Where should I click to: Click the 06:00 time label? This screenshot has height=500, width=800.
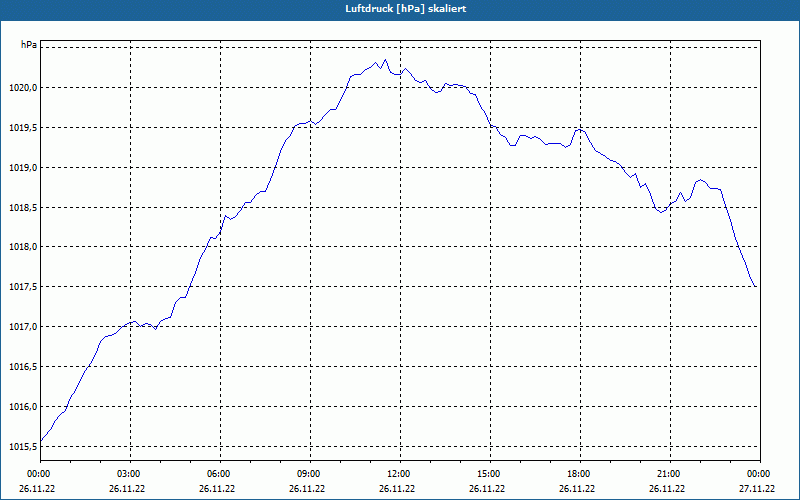[220, 474]
